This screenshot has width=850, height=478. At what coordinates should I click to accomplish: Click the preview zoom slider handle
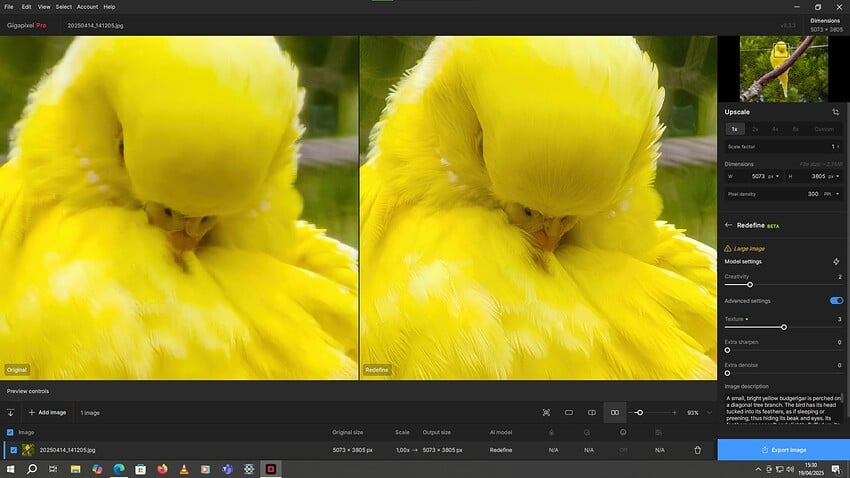click(x=640, y=413)
